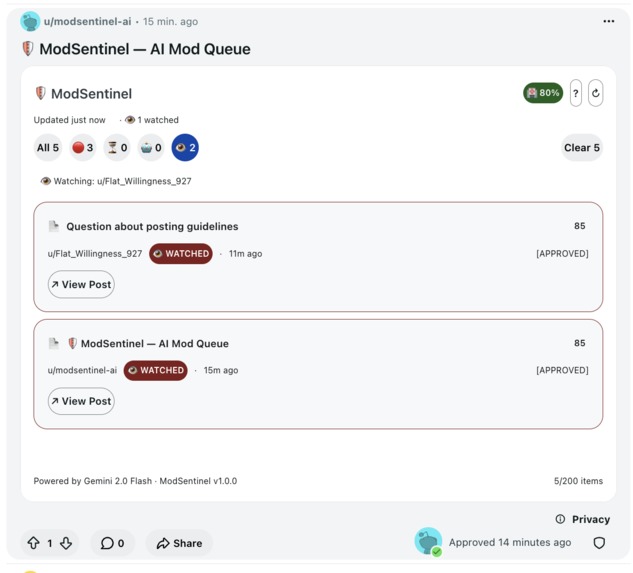The height and width of the screenshot is (573, 633).
Task: Toggle WATCHED badge for u/modsentinel-ai
Action: click(155, 370)
